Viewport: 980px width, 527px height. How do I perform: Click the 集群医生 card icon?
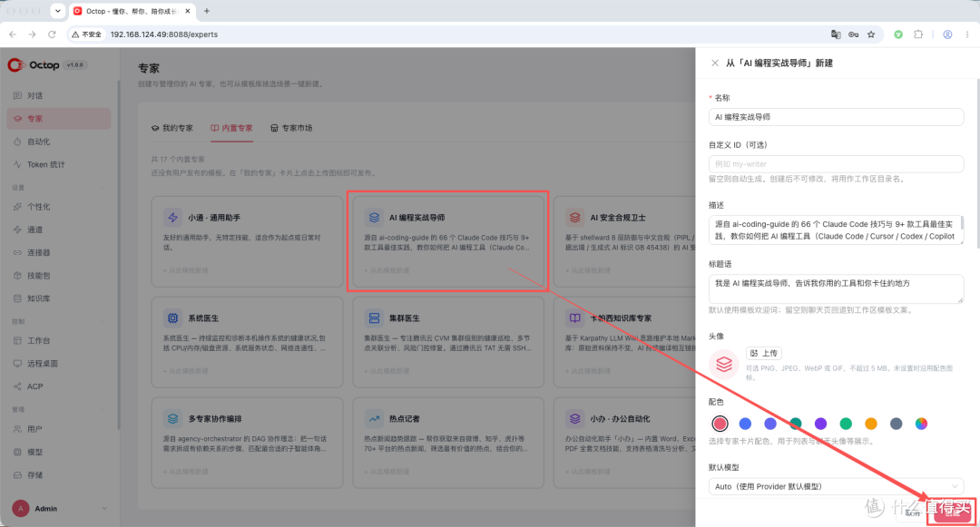click(x=374, y=317)
